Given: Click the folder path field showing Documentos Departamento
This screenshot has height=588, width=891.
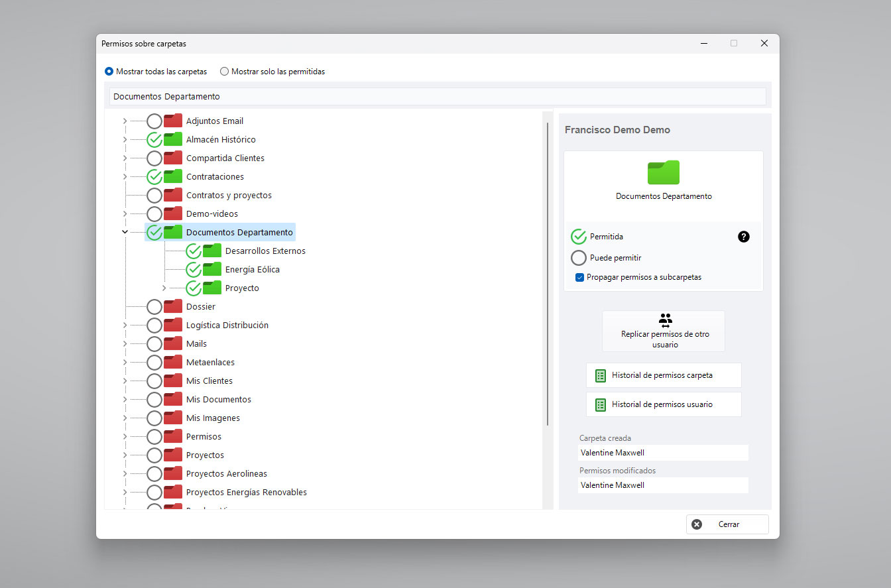Looking at the screenshot, I should (438, 96).
